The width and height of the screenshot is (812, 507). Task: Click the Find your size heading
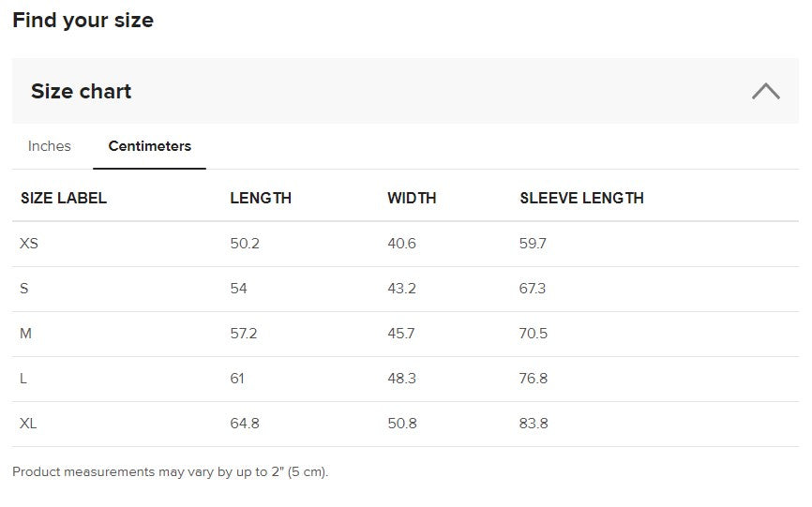click(x=83, y=21)
